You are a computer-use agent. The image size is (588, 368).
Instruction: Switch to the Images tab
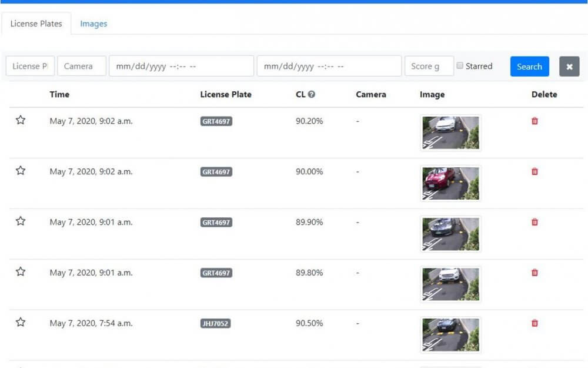click(93, 24)
